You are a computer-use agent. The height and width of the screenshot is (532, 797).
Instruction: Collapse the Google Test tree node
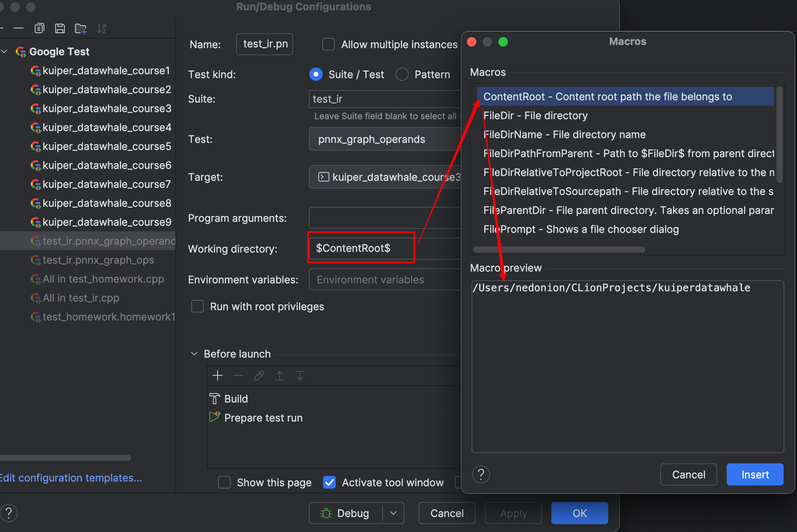pos(5,51)
